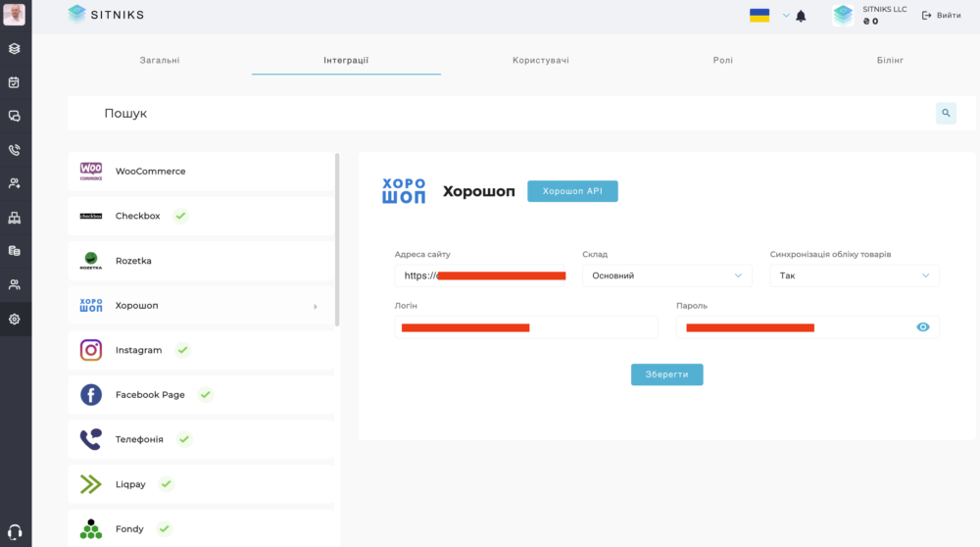Select WooCommerce integration row
The width and height of the screenshot is (980, 547).
[x=201, y=172]
